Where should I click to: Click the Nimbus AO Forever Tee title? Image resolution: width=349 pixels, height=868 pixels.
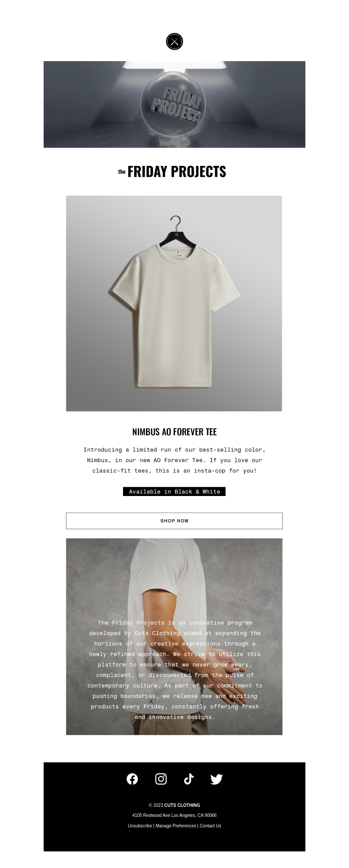click(174, 432)
